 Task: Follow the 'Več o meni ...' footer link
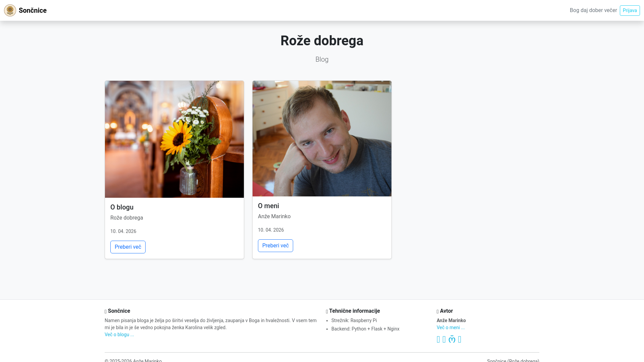tap(450, 327)
